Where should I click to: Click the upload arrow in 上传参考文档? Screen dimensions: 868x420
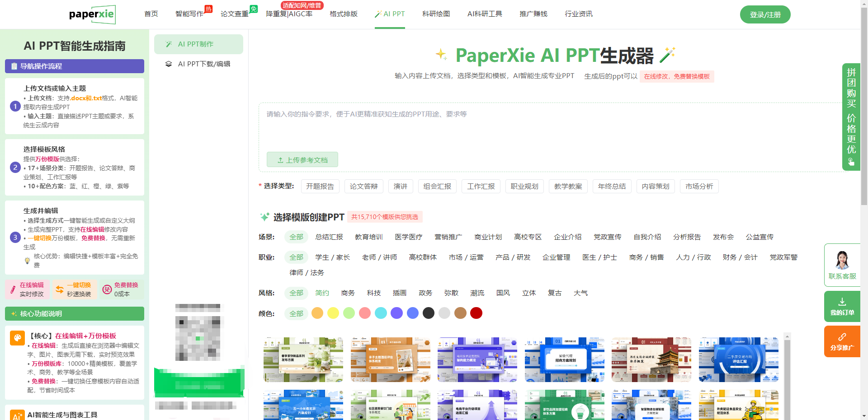[x=280, y=160]
